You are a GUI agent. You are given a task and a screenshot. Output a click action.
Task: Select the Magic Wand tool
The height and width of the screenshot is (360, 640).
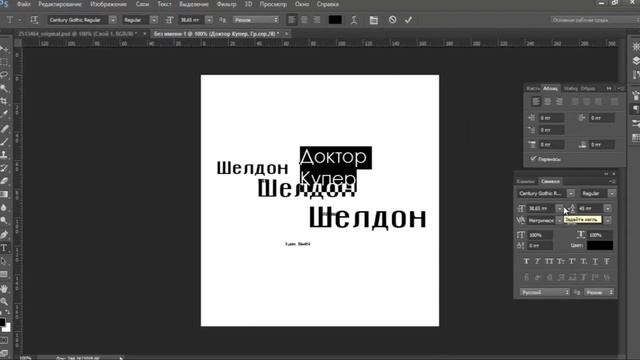4,88
